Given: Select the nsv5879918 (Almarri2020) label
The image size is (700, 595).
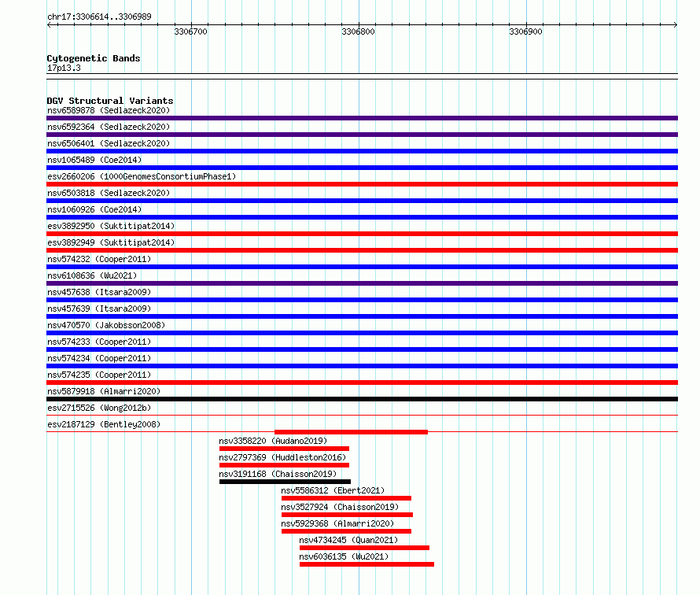Looking at the screenshot, I should pyautogui.click(x=104, y=391).
